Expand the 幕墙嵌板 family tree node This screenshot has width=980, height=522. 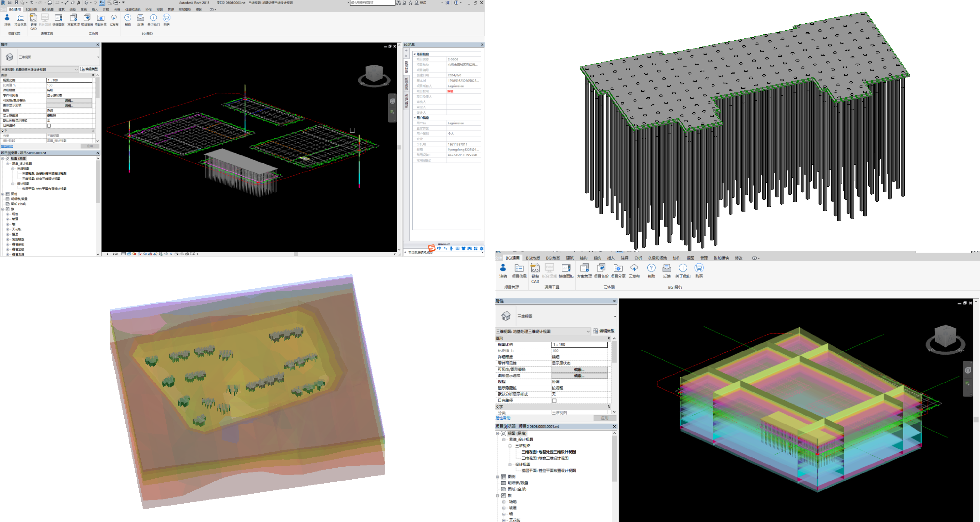pos(8,245)
